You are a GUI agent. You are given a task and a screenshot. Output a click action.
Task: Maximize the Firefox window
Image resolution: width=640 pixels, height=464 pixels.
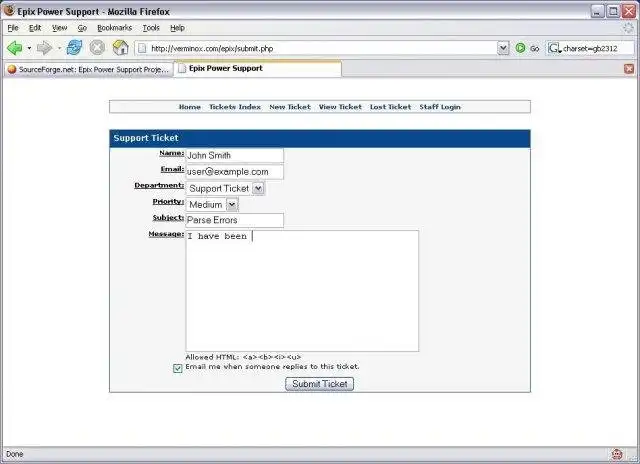tap(613, 11)
